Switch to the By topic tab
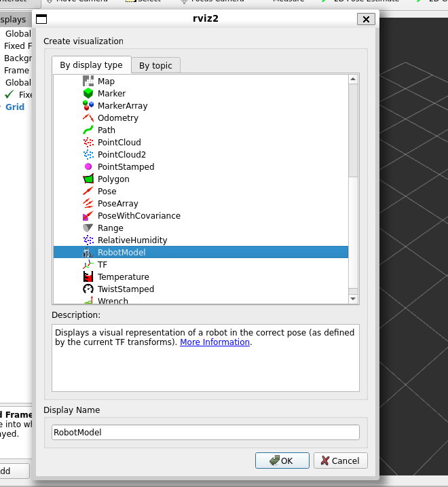448x487 pixels. (x=155, y=65)
